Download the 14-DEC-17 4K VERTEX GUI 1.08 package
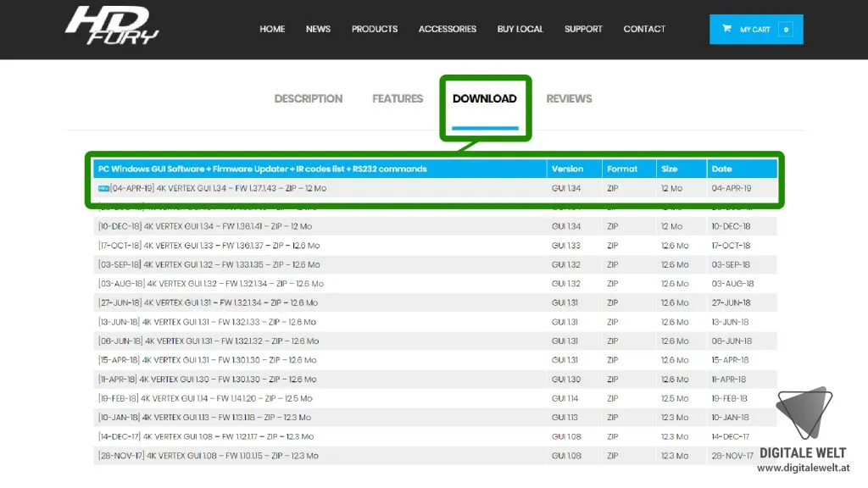The width and height of the screenshot is (868, 488). coord(206,436)
